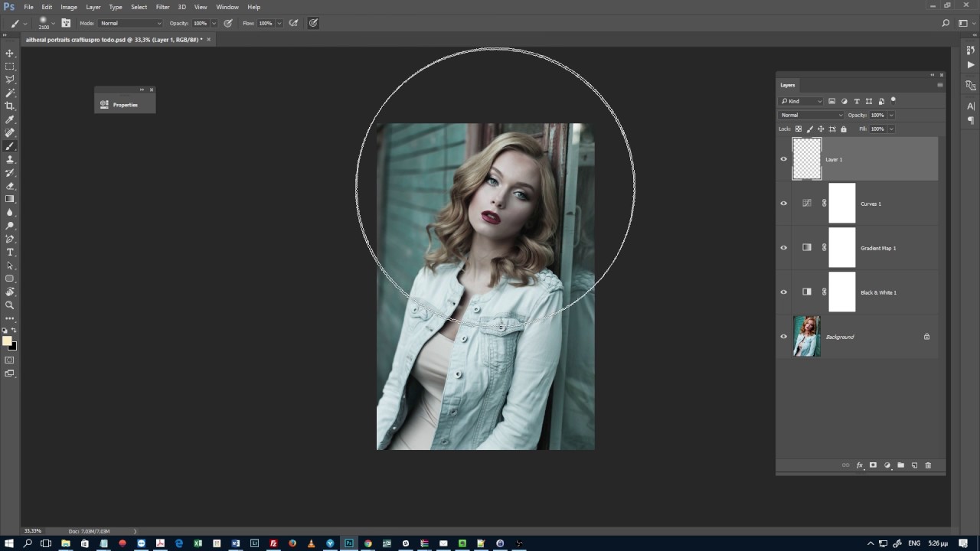Viewport: 980px width, 551px height.
Task: Choose the Horizontal Type tool
Action: [x=10, y=252]
